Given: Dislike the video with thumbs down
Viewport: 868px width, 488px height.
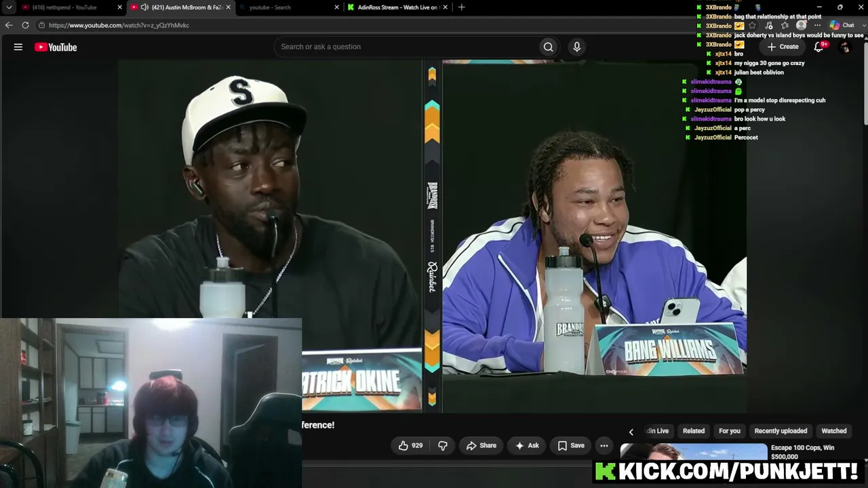Looking at the screenshot, I should click(x=443, y=445).
